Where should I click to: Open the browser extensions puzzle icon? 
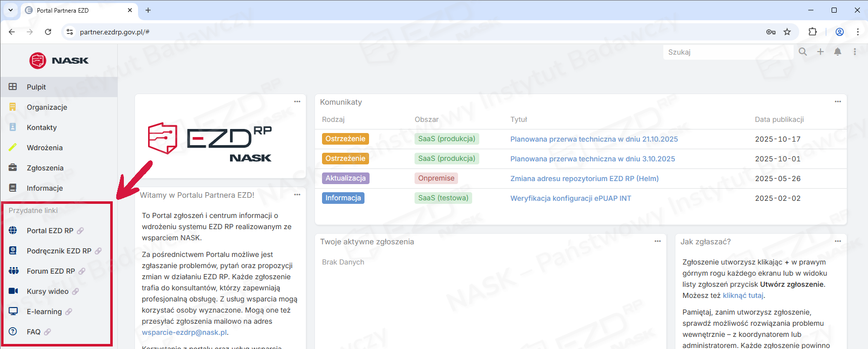tap(812, 32)
